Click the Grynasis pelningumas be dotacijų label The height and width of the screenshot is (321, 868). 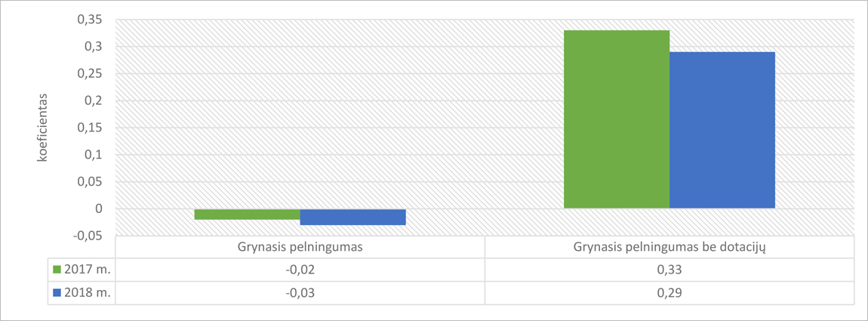(669, 247)
